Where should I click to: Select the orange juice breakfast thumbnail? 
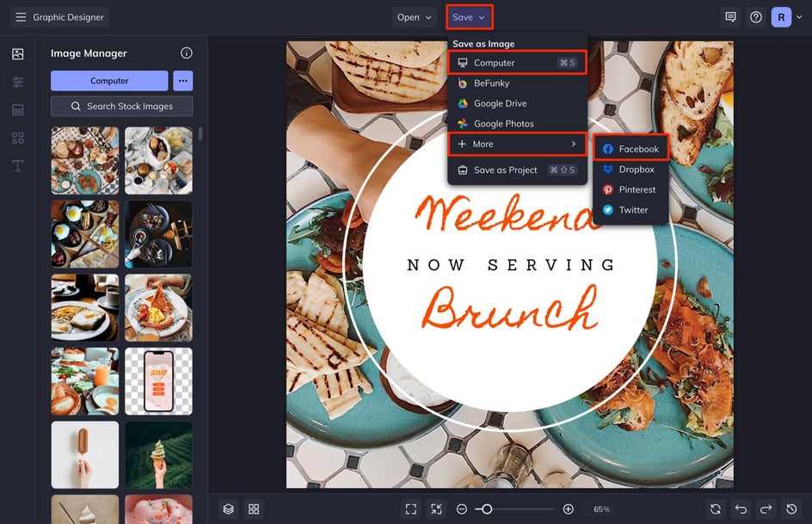(85, 381)
